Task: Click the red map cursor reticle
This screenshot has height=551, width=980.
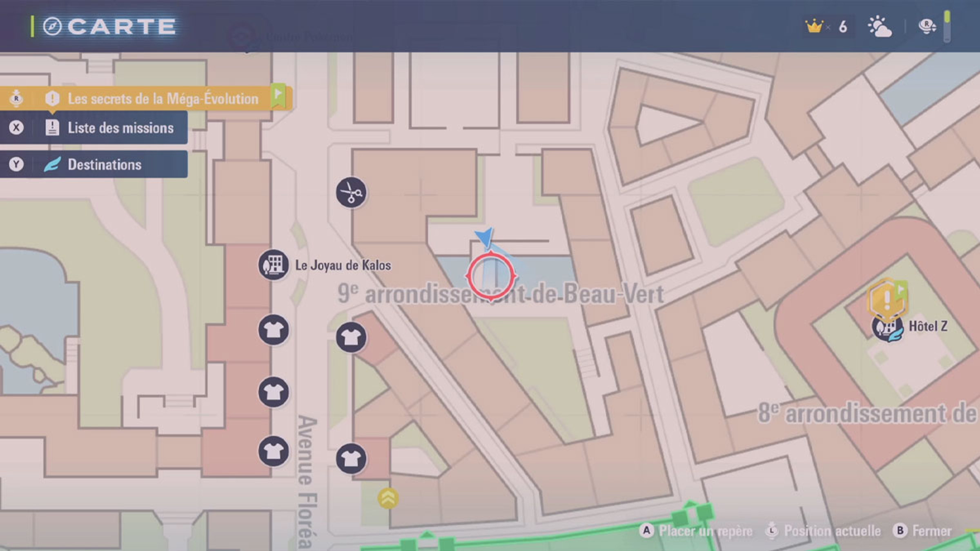Action: (491, 276)
